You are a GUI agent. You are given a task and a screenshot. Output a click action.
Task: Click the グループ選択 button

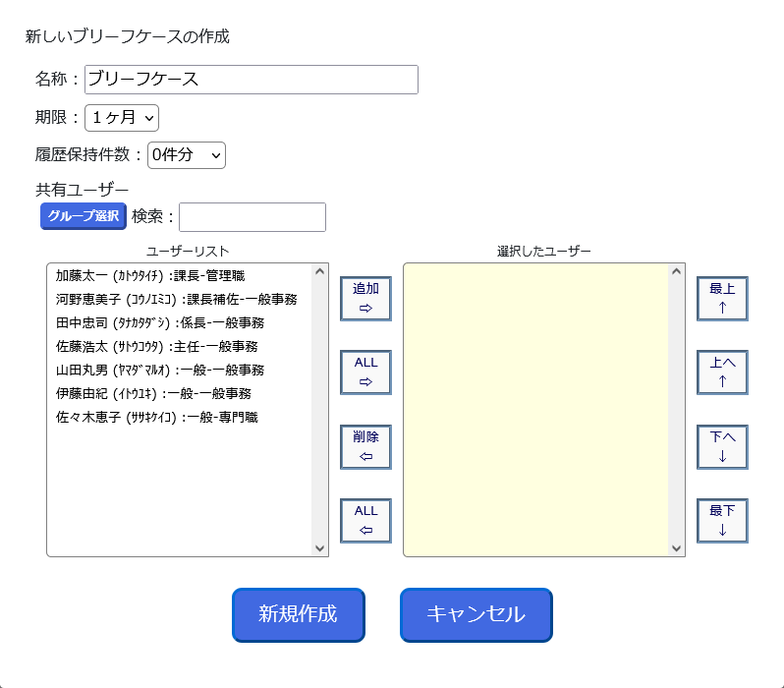(83, 216)
